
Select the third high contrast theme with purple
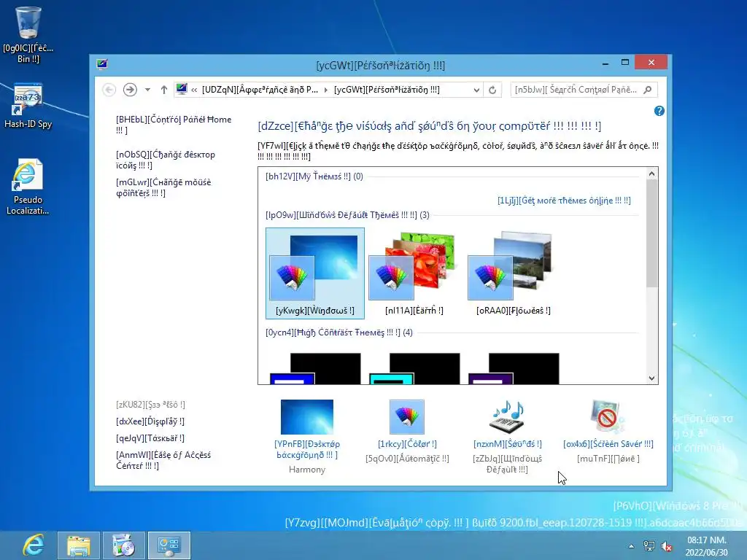click(513, 368)
